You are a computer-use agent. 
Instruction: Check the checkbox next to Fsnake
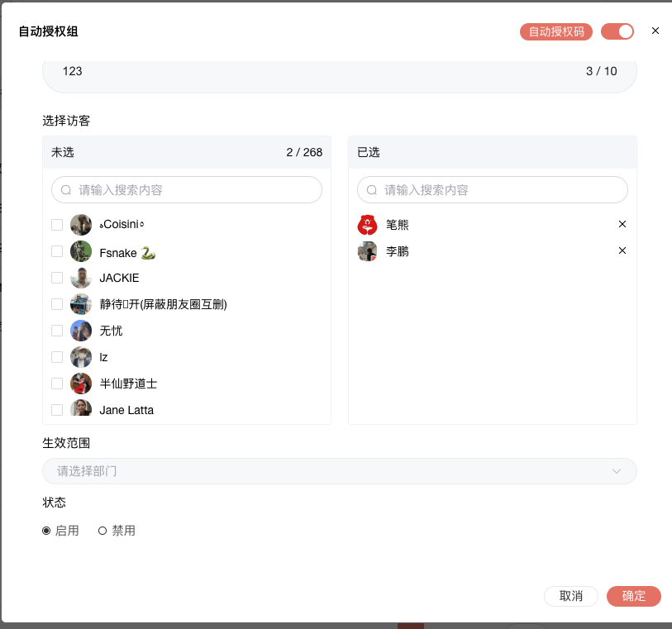coord(57,251)
